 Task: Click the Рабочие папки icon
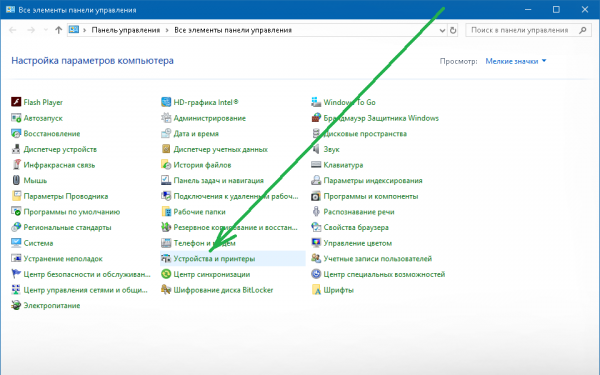pyautogui.click(x=166, y=211)
